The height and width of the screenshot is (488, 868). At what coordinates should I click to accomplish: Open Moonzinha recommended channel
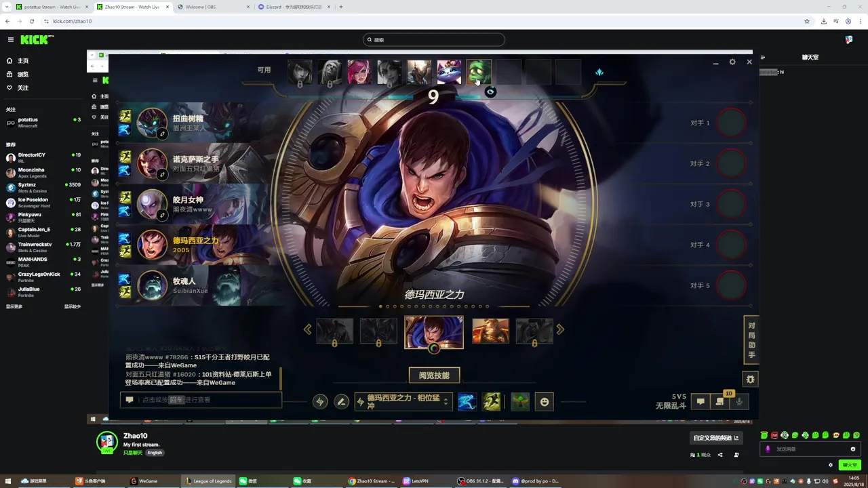tap(43, 173)
